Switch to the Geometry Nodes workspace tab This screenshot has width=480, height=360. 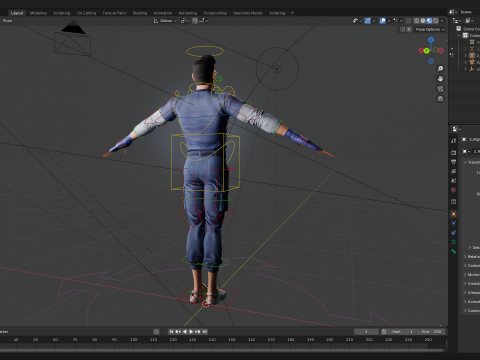(x=248, y=13)
